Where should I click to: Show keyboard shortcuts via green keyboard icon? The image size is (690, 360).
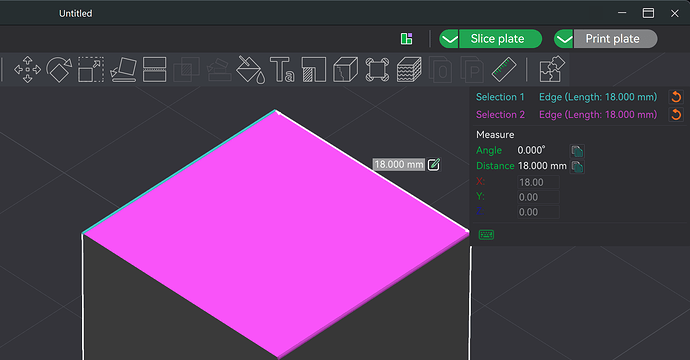(486, 235)
